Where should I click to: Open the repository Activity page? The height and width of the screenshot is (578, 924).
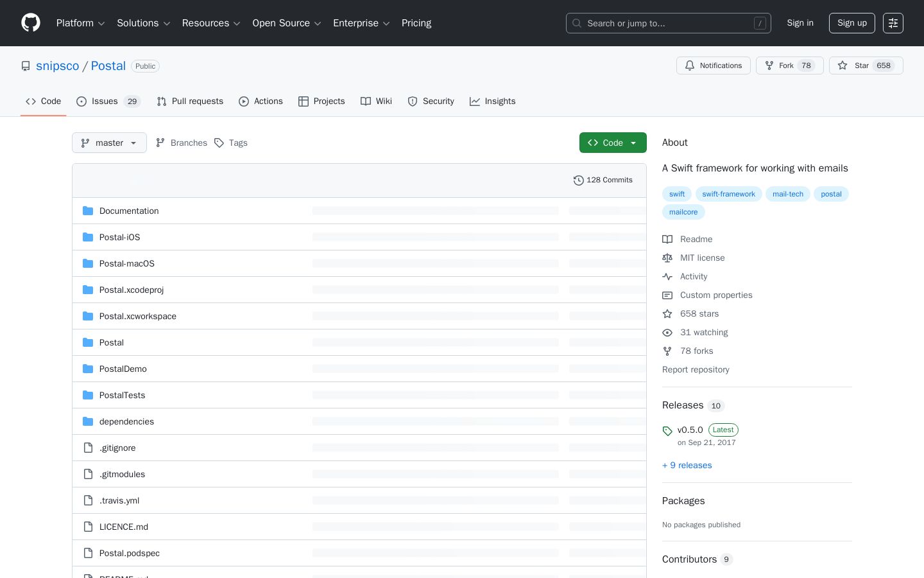[685, 276]
